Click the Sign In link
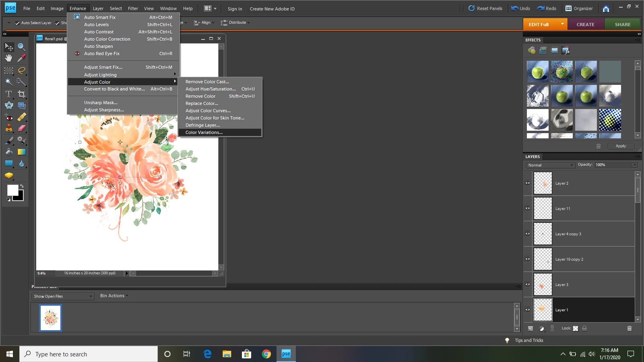Image resolution: width=644 pixels, height=362 pixels. click(x=235, y=9)
